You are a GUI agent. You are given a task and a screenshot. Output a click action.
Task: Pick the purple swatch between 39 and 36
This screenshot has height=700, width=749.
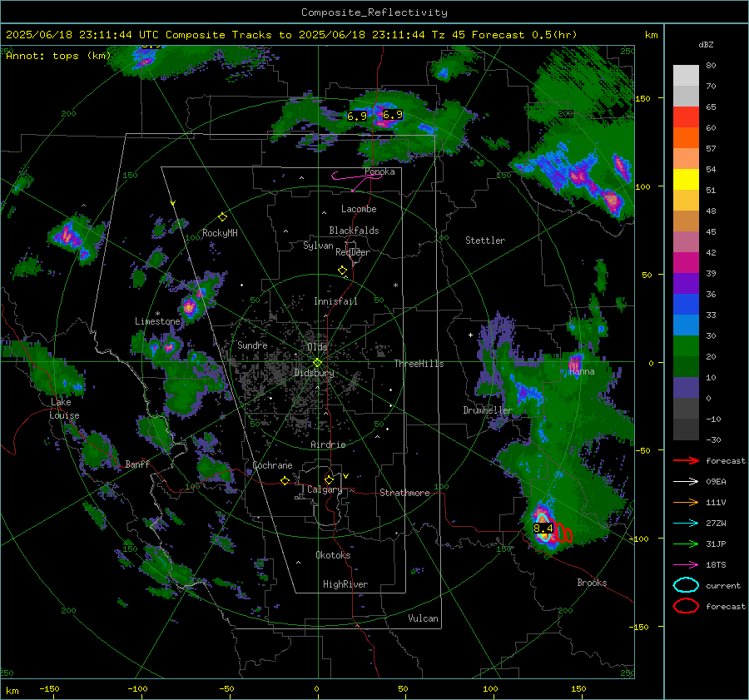(x=686, y=284)
